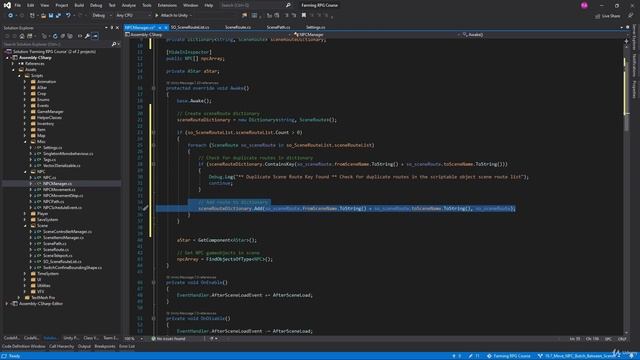
Task: Select NPCPath.cs in Solution Explorer
Action: point(53,202)
